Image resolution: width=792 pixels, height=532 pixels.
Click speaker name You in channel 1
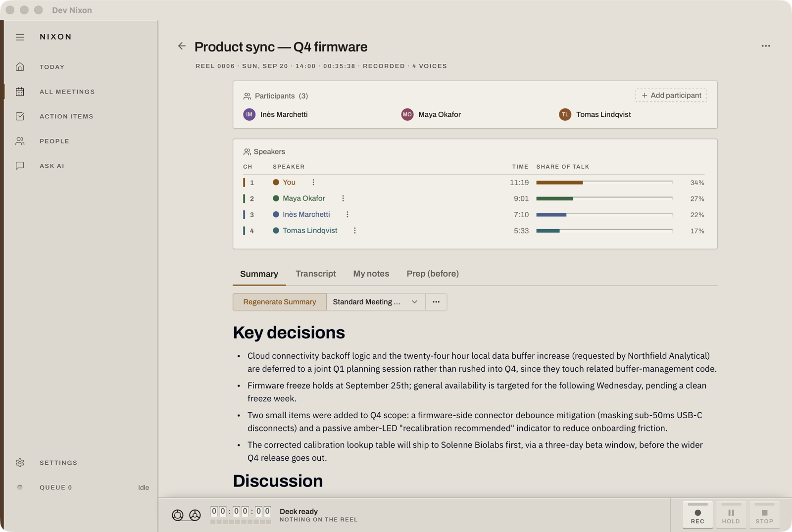point(289,183)
